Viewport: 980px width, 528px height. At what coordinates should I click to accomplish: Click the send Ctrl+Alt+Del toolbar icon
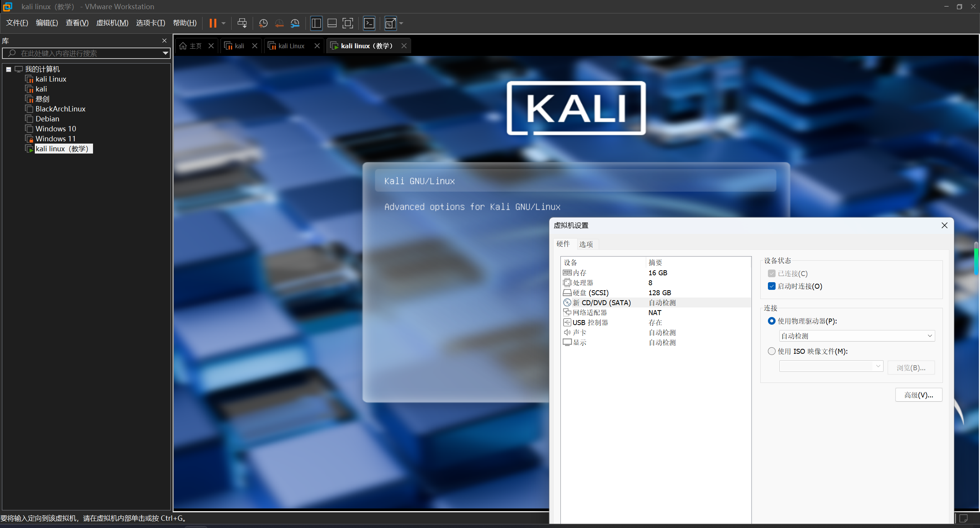[242, 23]
